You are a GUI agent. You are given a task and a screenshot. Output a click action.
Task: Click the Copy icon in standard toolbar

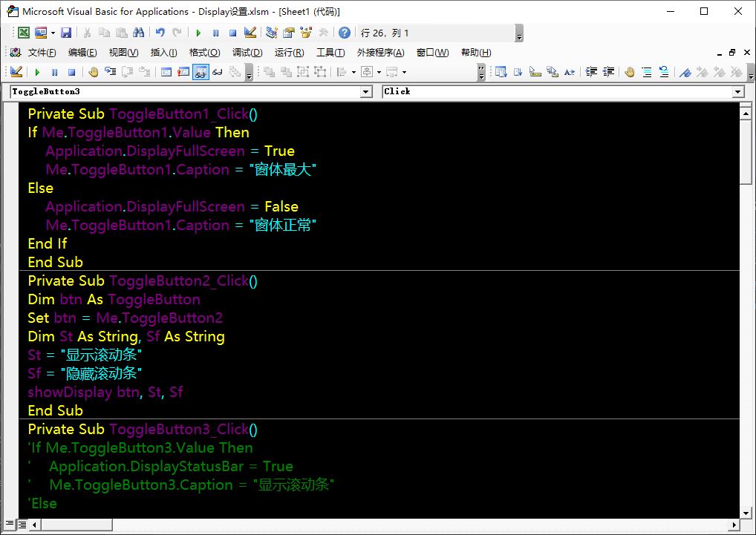104,33
